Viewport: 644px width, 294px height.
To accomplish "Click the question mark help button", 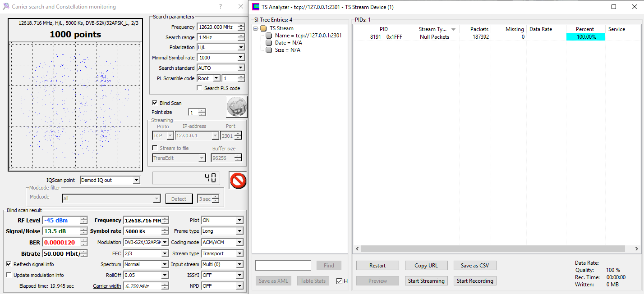I will pyautogui.click(x=221, y=7).
